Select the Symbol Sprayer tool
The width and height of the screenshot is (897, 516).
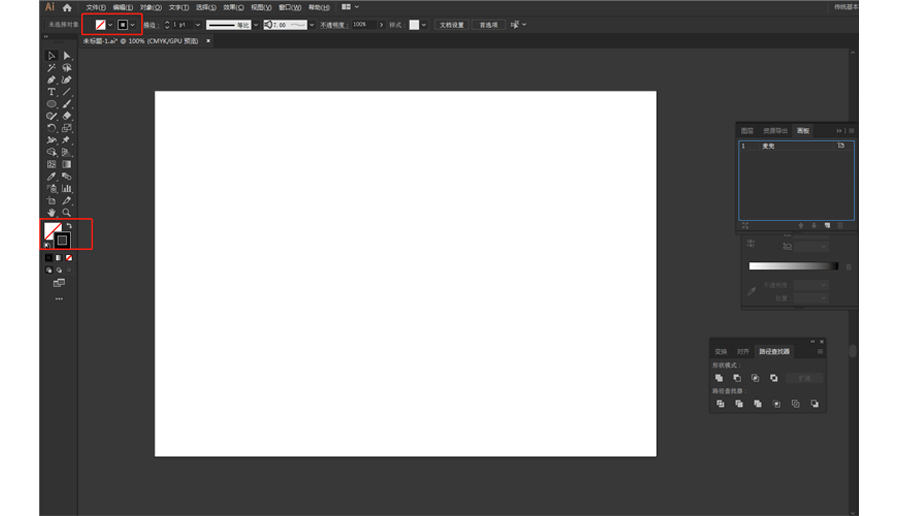pos(51,188)
